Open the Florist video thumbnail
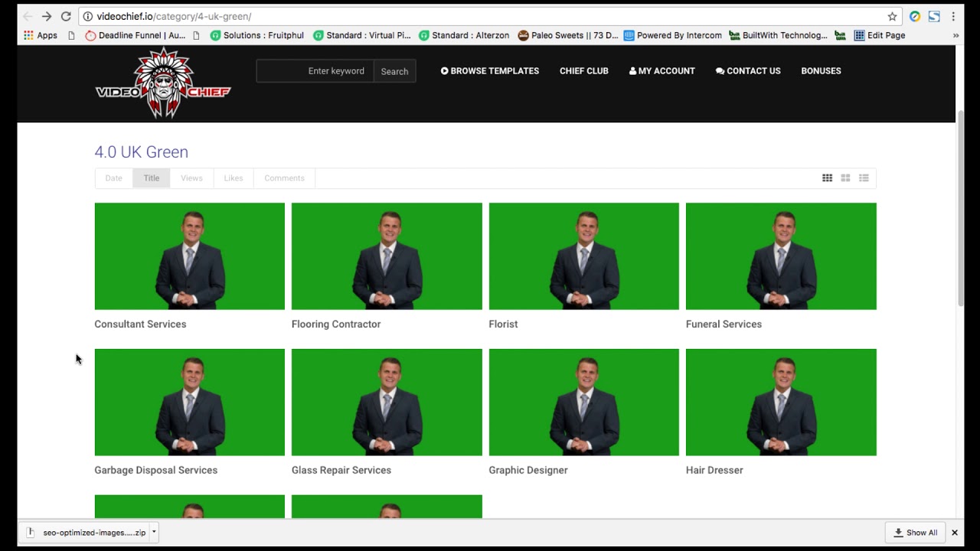Screen dimensions: 980x551 pos(584,256)
